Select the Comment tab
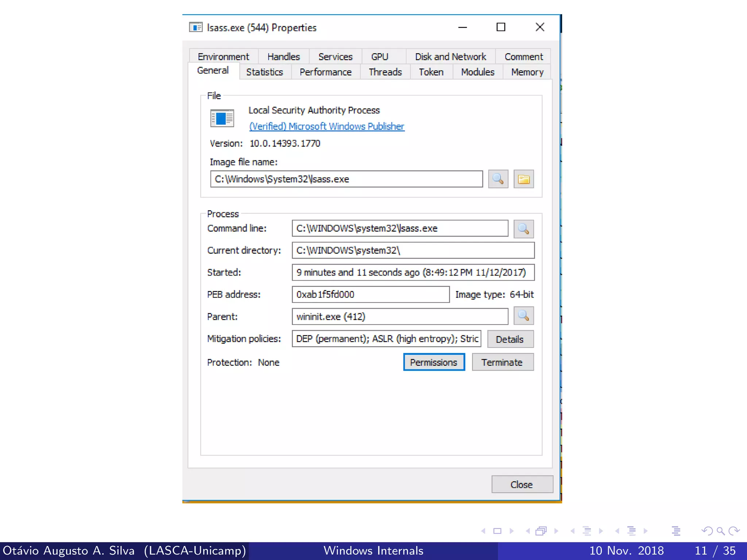747x560 pixels. tap(523, 57)
